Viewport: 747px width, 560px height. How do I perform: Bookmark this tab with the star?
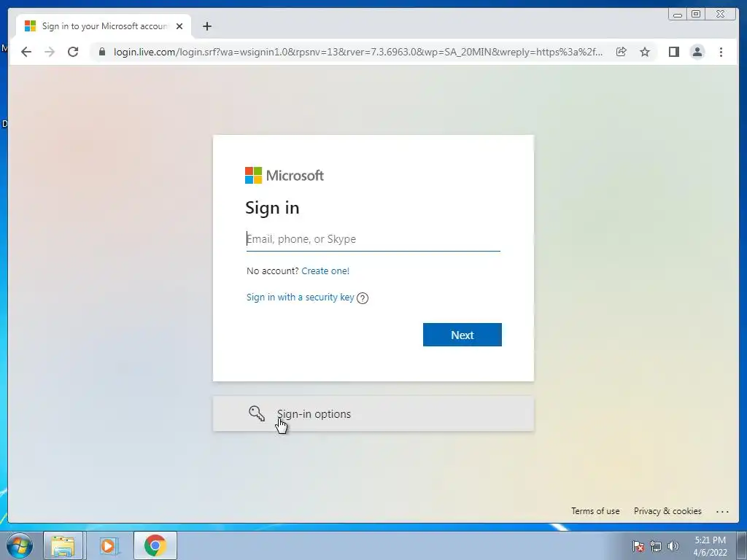click(x=645, y=52)
